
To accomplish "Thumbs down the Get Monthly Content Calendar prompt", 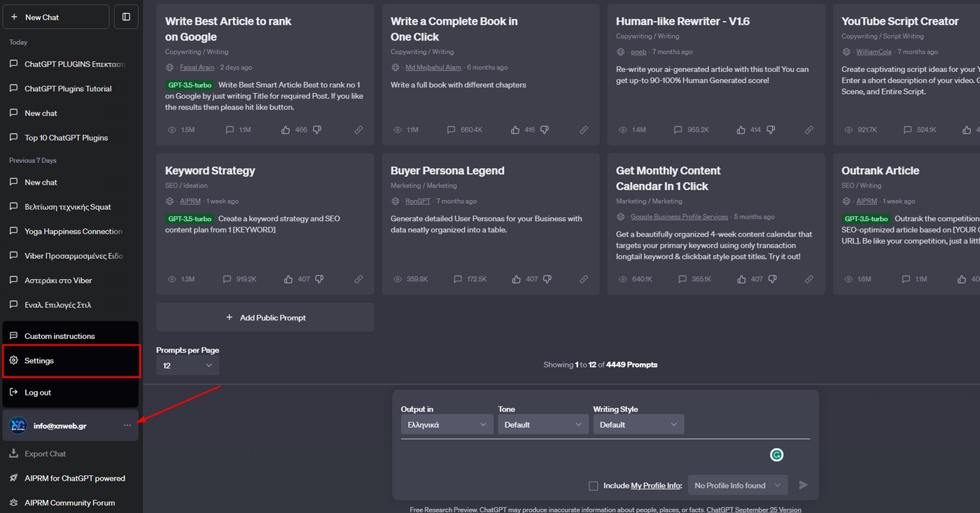I will [773, 279].
